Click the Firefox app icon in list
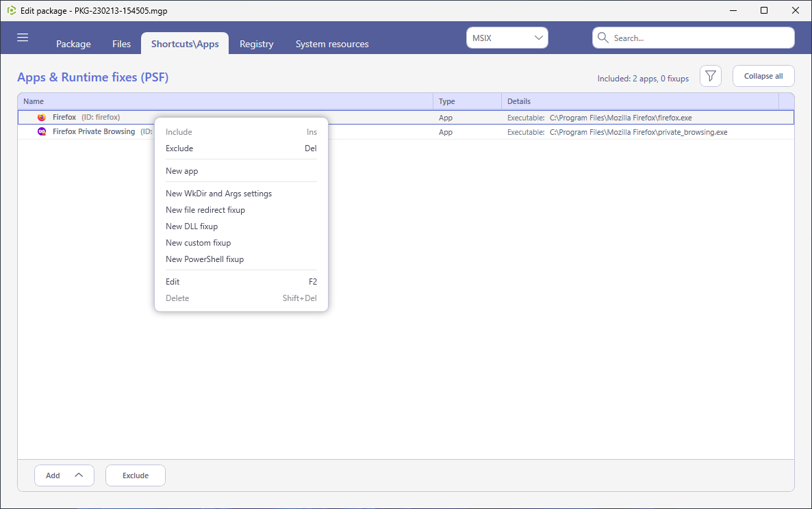The width and height of the screenshot is (812, 509). 42,118
